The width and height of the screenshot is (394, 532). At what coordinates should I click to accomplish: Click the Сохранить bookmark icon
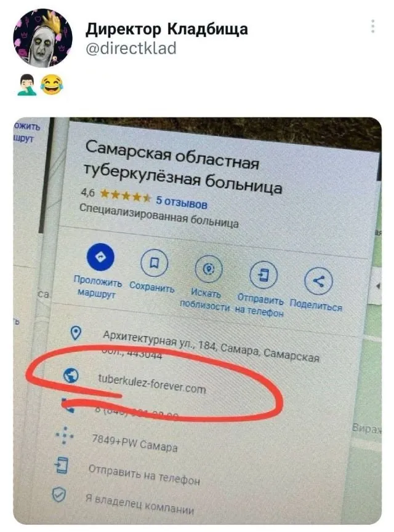click(x=154, y=263)
